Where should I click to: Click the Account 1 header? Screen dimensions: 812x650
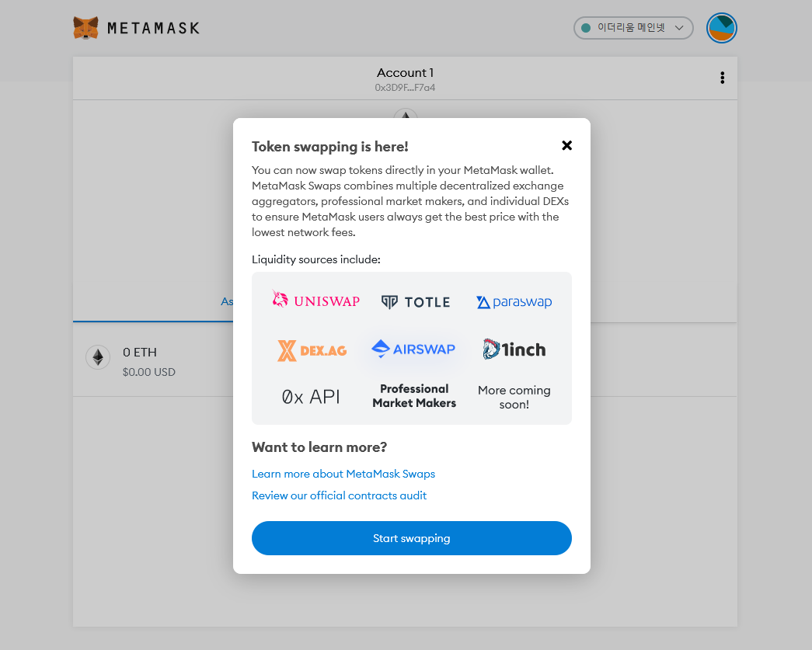[x=405, y=72]
